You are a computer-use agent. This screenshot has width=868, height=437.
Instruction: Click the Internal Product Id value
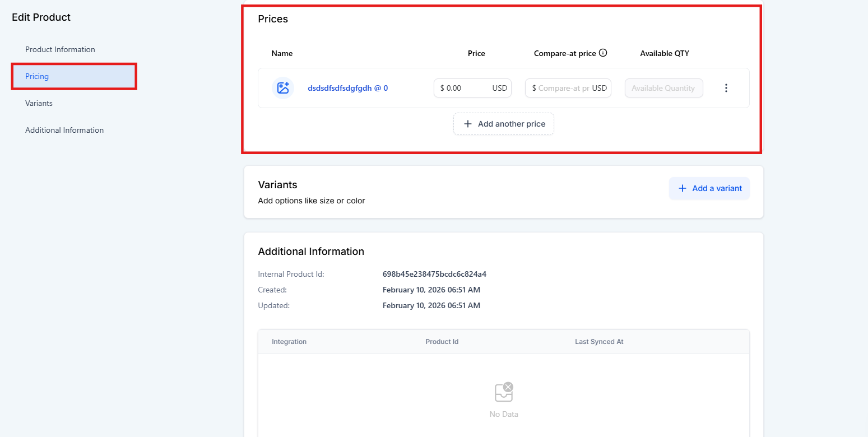pos(434,274)
